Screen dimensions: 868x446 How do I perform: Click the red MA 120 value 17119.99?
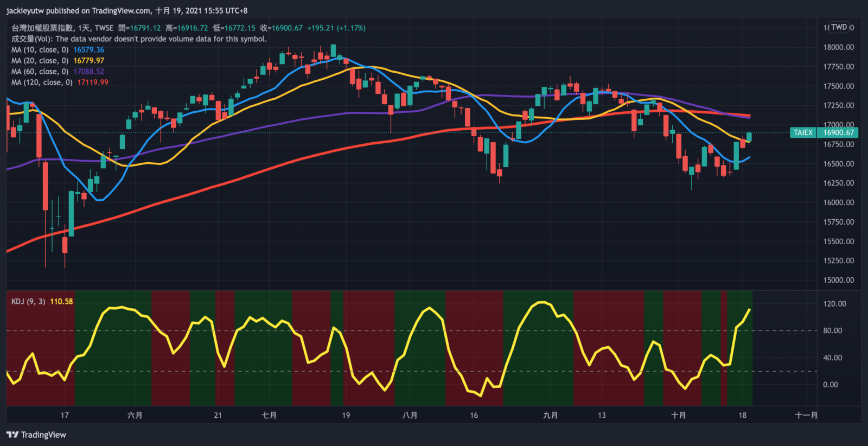point(93,82)
